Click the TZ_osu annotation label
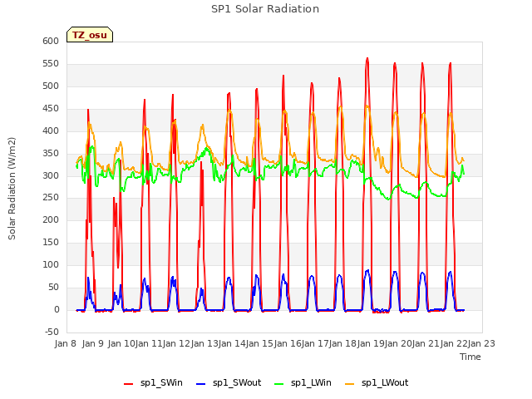Viewport: 532px width, 399px height. [90, 35]
